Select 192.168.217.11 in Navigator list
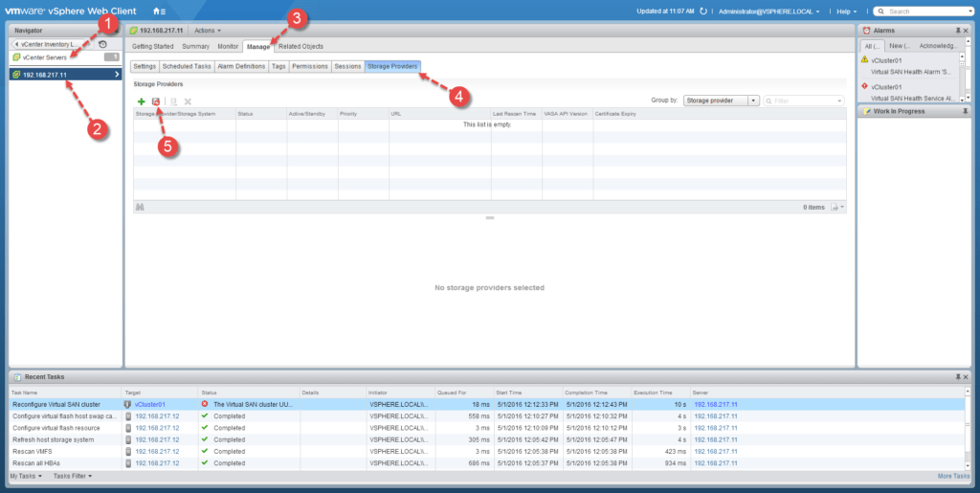 point(66,75)
